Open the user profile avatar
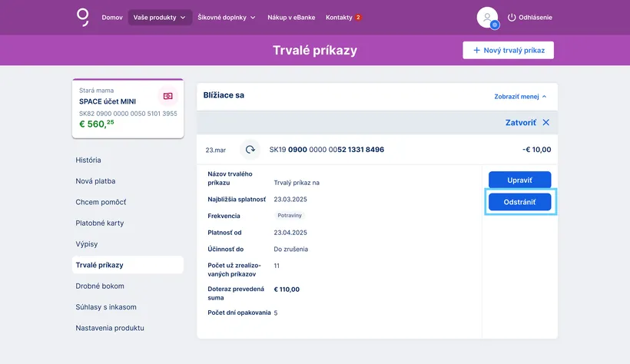 (487, 17)
